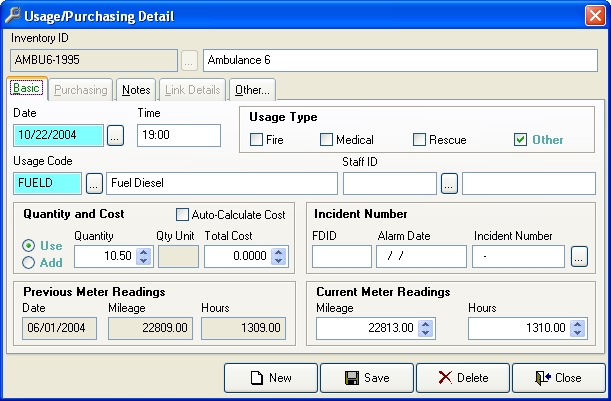Open the Other... tab

pos(253,90)
